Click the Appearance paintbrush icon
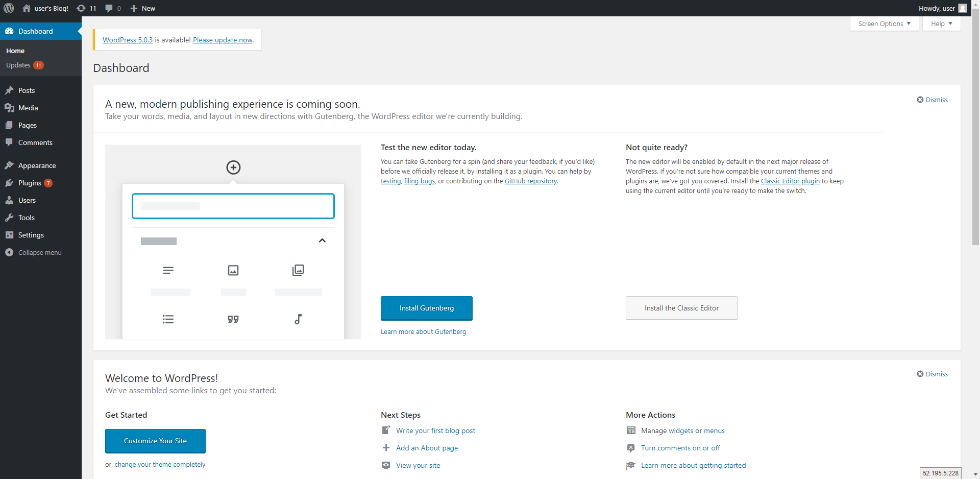The width and height of the screenshot is (980, 479). (9, 165)
